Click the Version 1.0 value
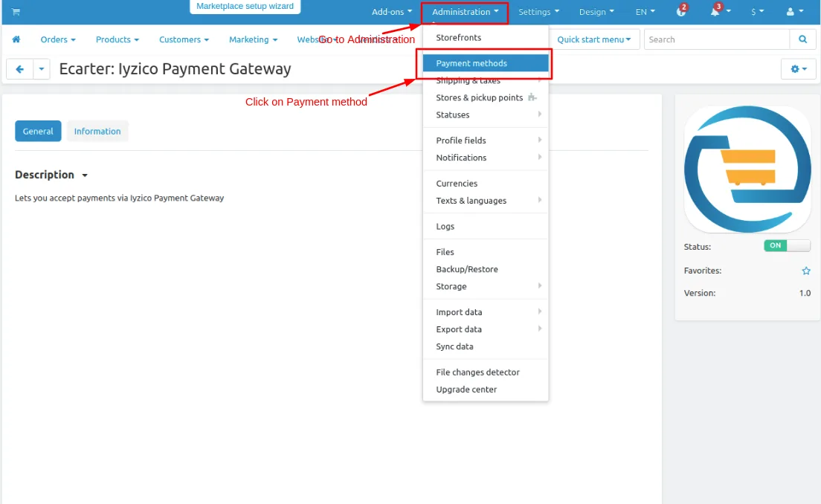 [805, 293]
